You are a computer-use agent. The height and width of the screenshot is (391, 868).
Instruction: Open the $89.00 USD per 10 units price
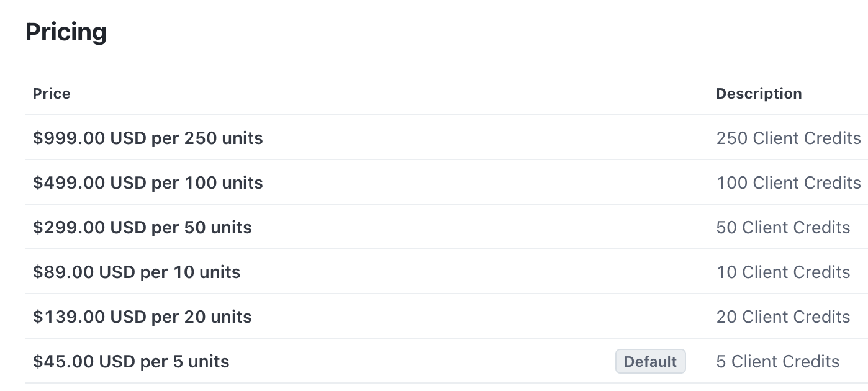pos(137,272)
